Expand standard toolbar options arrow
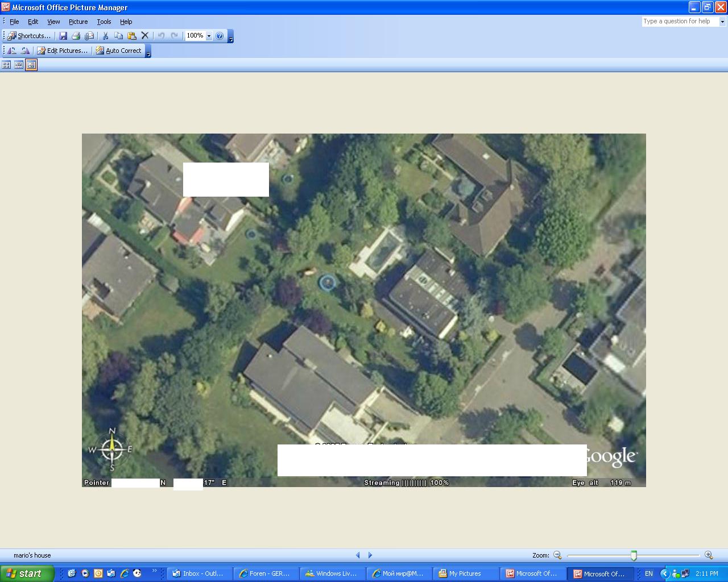 click(x=230, y=39)
